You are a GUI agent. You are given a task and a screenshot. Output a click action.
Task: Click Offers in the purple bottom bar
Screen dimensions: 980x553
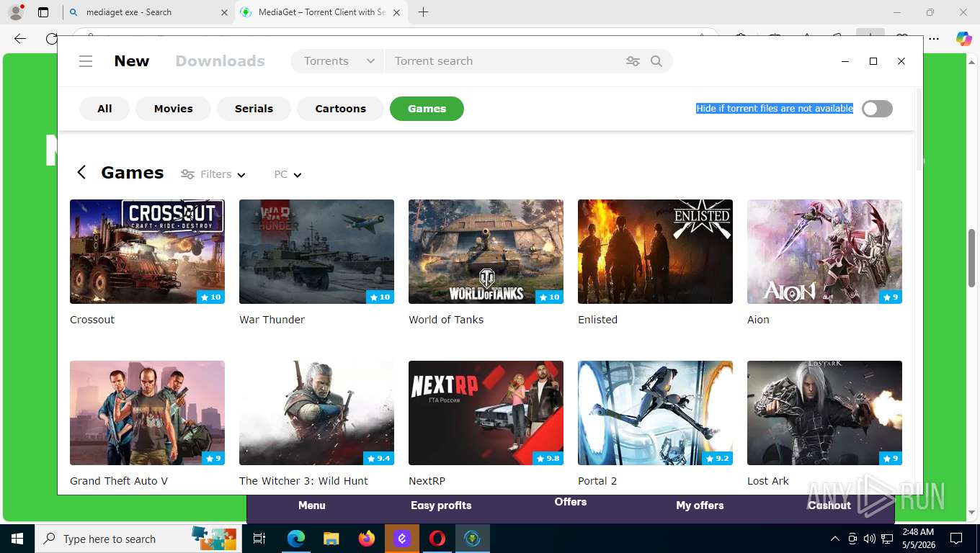click(x=571, y=502)
